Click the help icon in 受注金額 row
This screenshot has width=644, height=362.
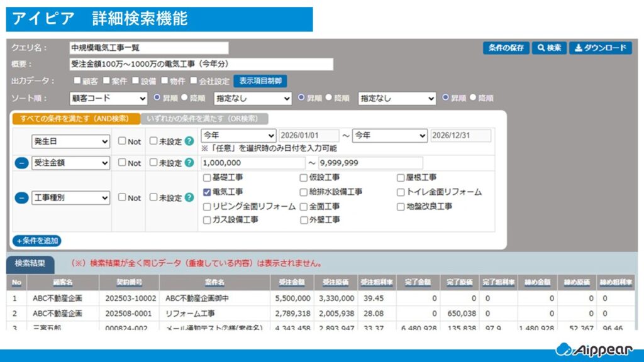click(189, 163)
